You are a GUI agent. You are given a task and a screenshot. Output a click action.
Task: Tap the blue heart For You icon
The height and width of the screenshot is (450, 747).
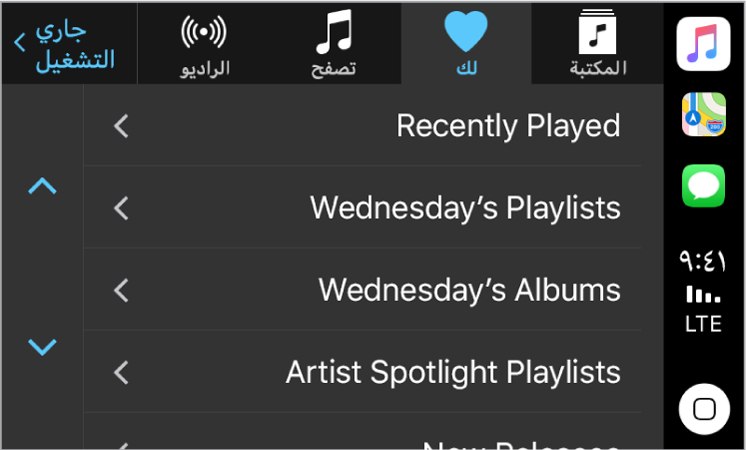(x=466, y=31)
